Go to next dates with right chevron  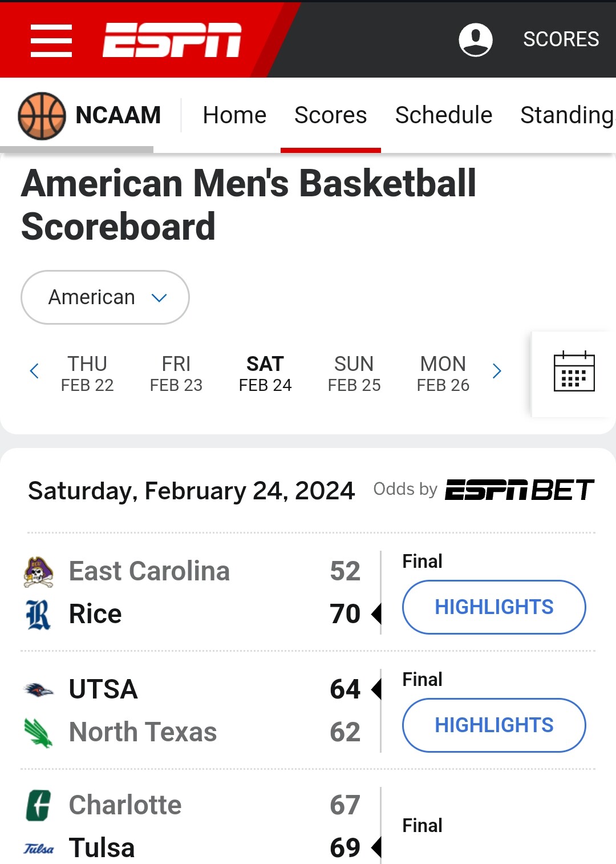(497, 372)
